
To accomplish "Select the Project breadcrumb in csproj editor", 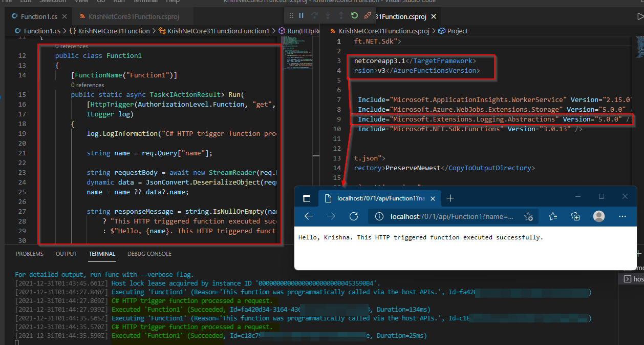I will tap(457, 31).
